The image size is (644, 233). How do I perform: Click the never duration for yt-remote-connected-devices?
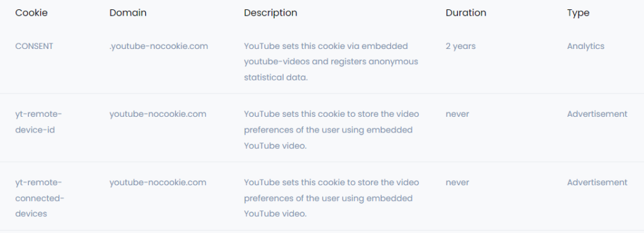click(457, 183)
